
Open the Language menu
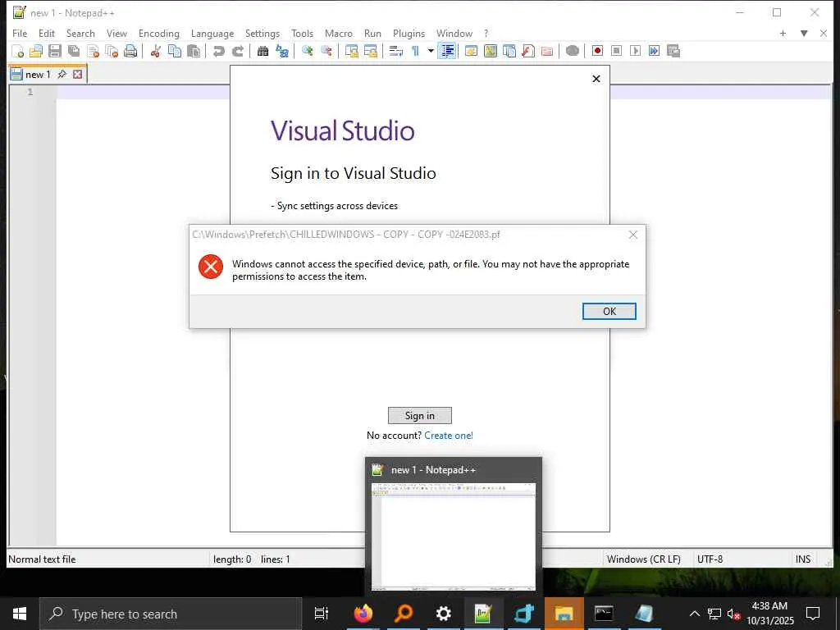pyautogui.click(x=212, y=33)
